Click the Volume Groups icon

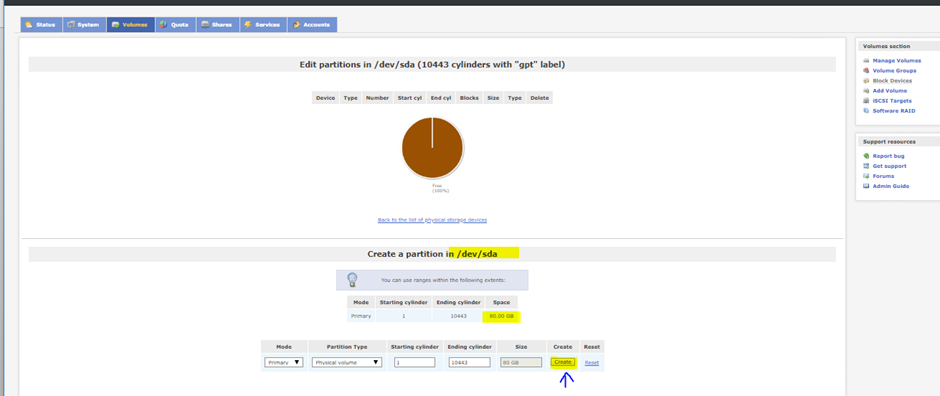point(866,71)
